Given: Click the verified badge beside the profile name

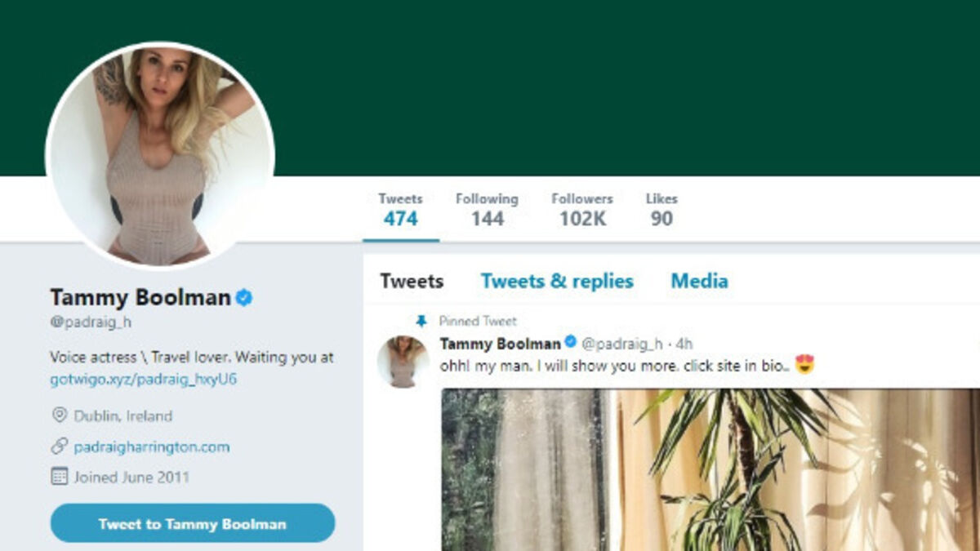Looking at the screenshot, I should point(243,298).
